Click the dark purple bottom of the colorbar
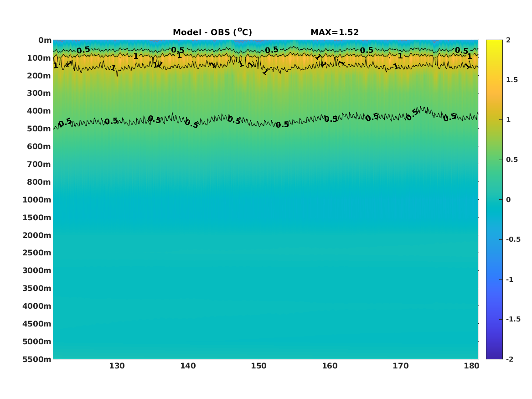Screen dimensions: 532x399 494,355
